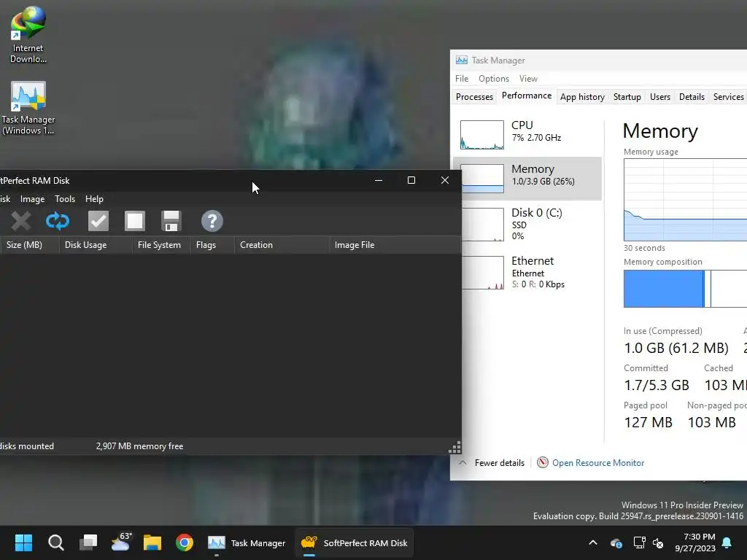Show hidden tray icons chevron

593,542
